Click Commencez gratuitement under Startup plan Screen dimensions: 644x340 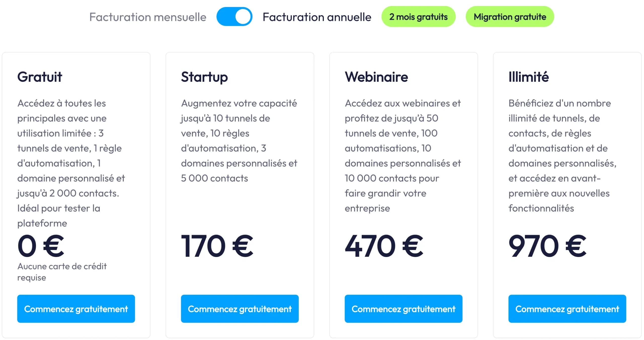click(240, 309)
